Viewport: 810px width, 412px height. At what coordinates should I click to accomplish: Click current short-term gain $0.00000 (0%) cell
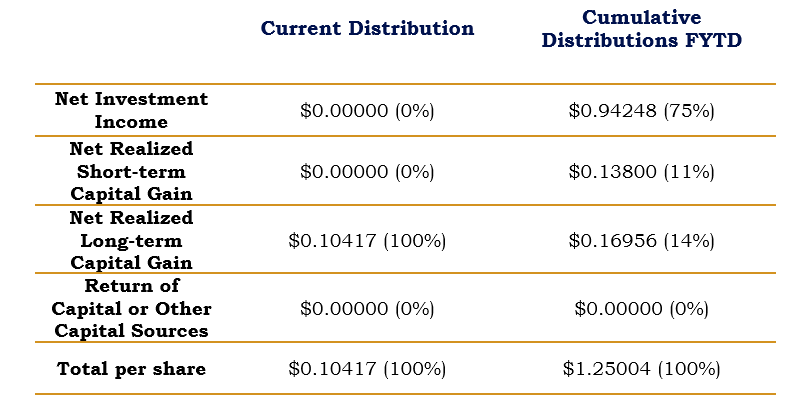[x=367, y=171]
